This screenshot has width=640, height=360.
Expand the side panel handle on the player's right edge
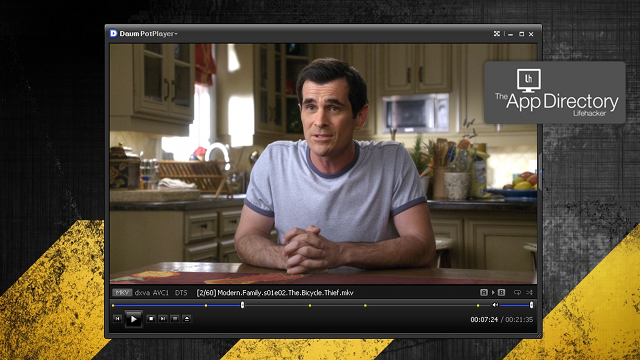point(540,172)
